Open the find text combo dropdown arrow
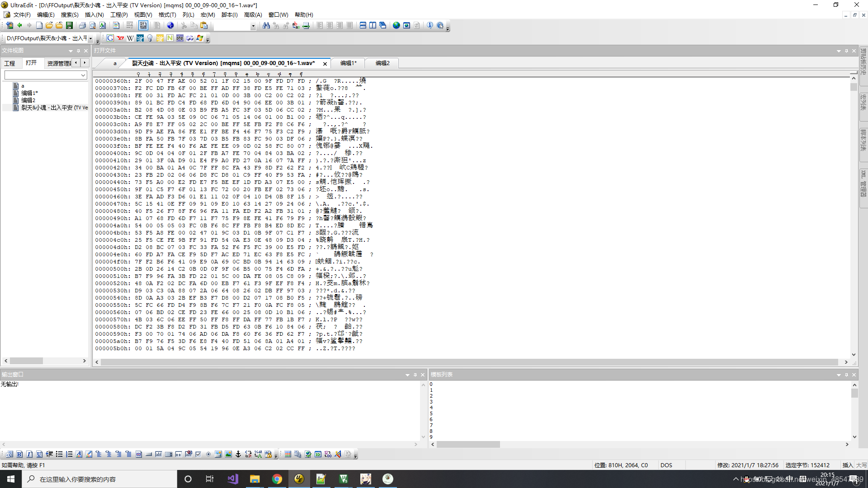 [x=253, y=26]
